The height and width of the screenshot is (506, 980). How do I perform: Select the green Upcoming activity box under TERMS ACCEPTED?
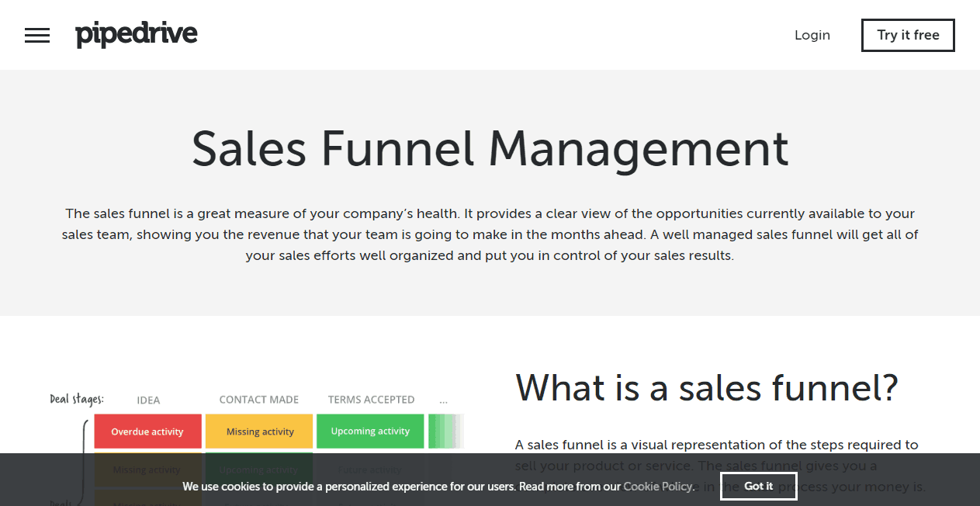click(x=370, y=431)
